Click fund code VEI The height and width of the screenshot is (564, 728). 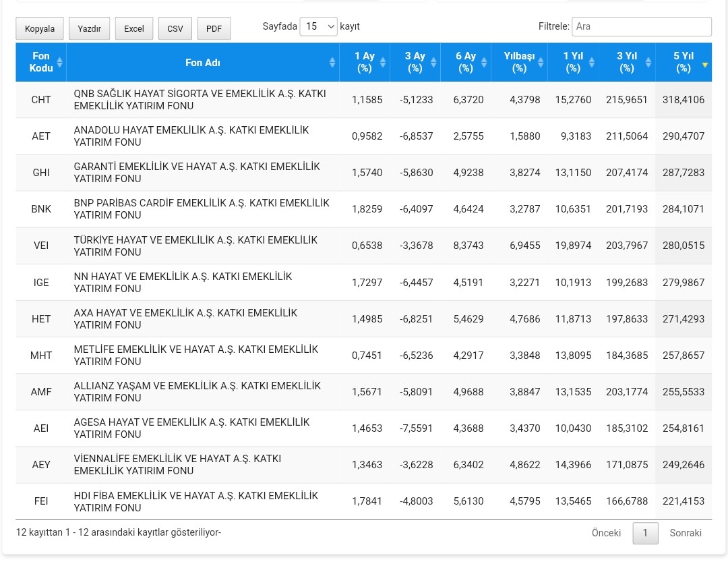(x=41, y=246)
